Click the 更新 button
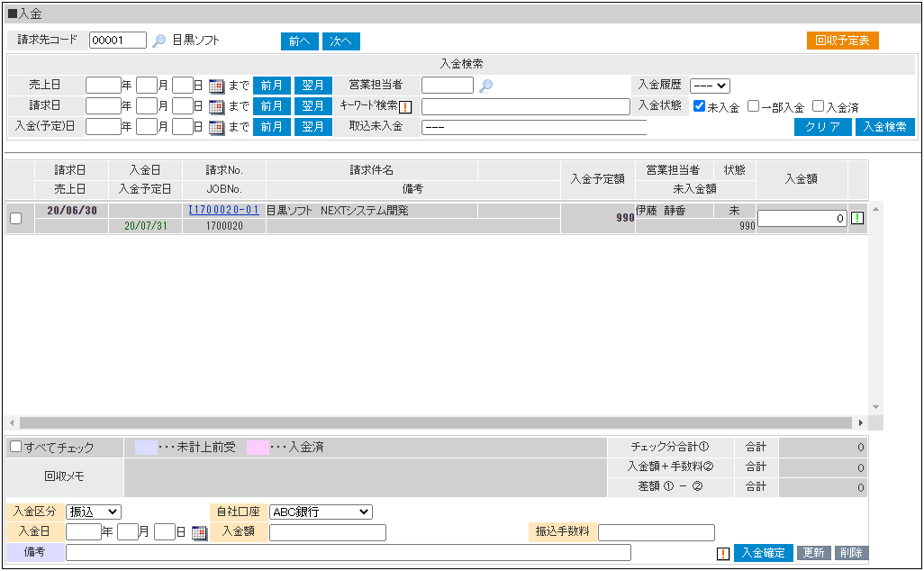This screenshot has height=571, width=924. point(814,553)
